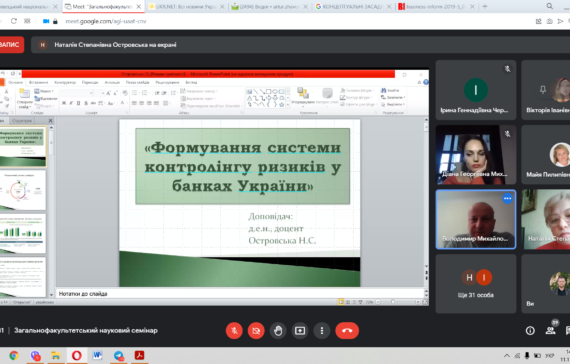
Task: Select Ірина Геннадіївна participant tile
Action: coord(475,90)
